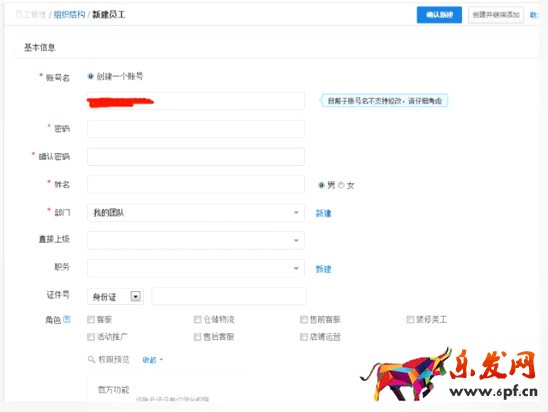Click the arrow icon beside 收起

(x=161, y=359)
